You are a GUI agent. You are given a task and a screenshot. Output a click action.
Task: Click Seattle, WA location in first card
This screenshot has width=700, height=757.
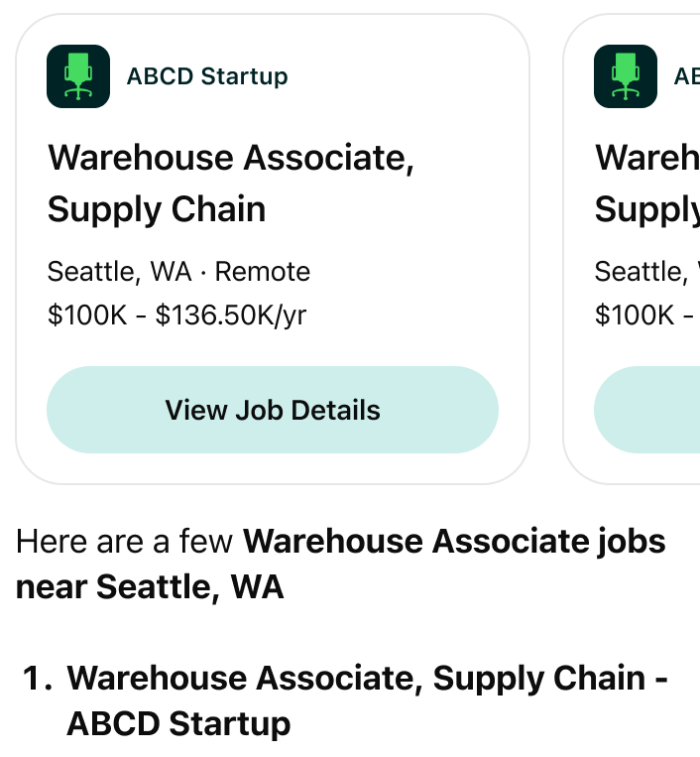click(119, 272)
